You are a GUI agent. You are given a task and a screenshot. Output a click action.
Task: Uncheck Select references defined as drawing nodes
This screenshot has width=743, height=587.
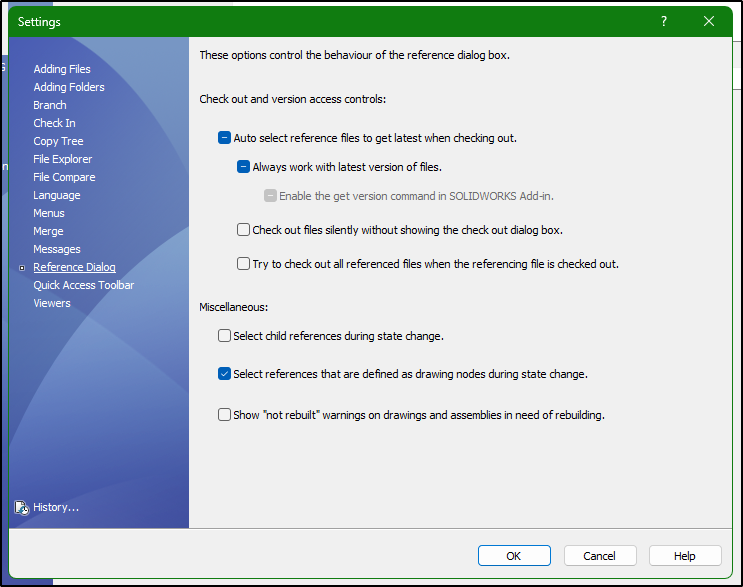tap(225, 374)
